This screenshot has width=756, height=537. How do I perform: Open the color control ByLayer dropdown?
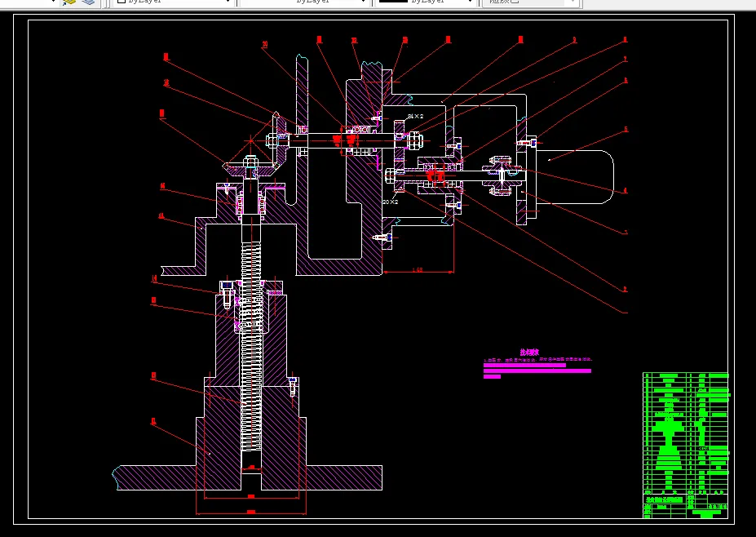coord(173,2)
